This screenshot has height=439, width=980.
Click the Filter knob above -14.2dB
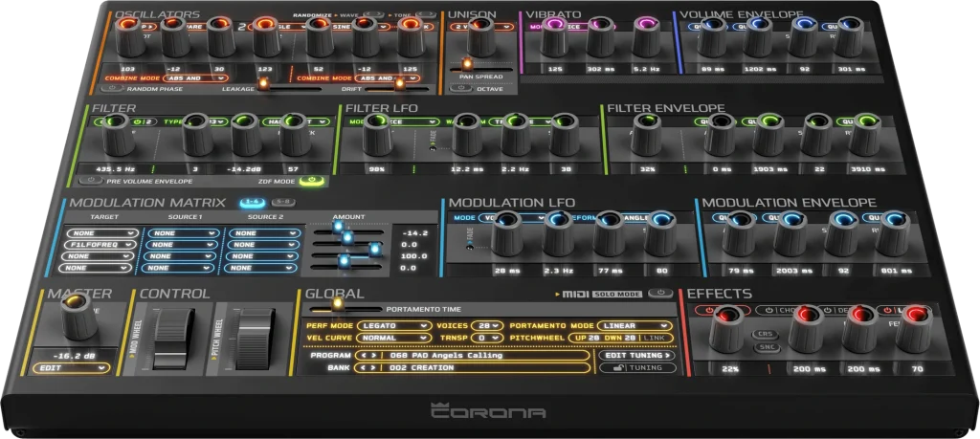point(247,134)
